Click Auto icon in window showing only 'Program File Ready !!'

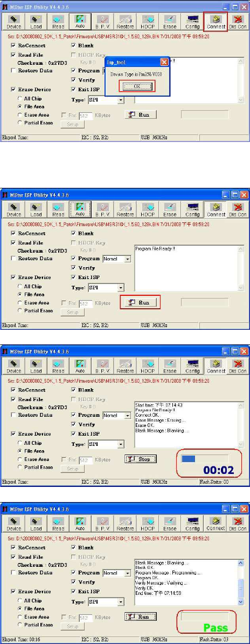[x=80, y=211]
